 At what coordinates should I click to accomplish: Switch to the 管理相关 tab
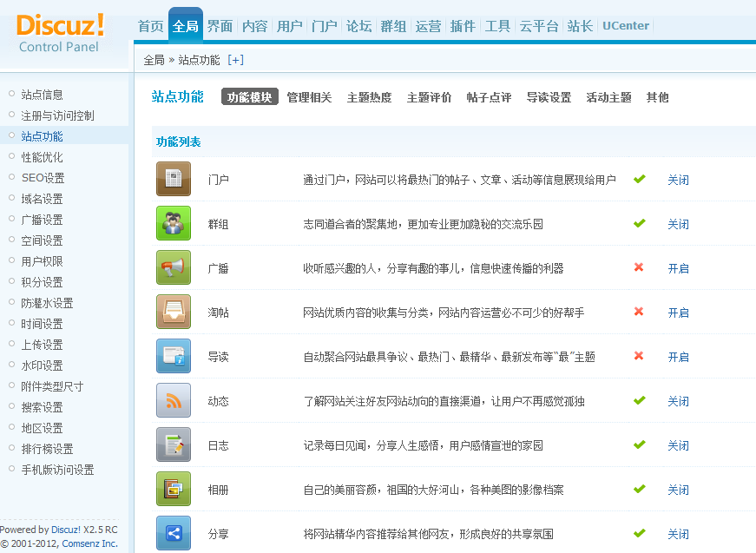[x=309, y=97]
